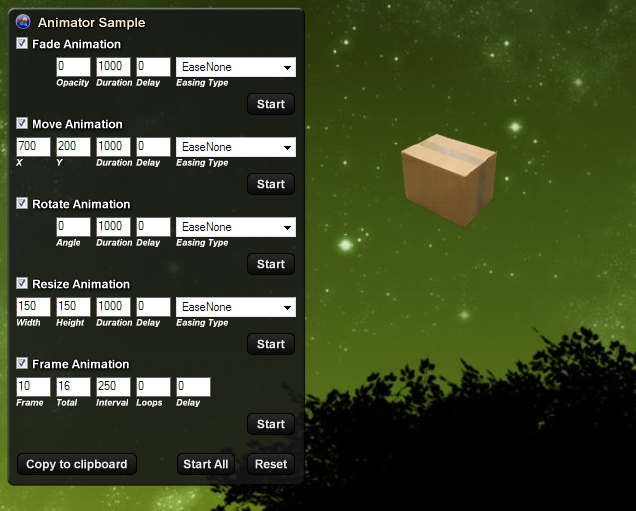Image resolution: width=636 pixels, height=511 pixels.
Task: Focus the Frame Interval input field
Action: click(x=113, y=386)
